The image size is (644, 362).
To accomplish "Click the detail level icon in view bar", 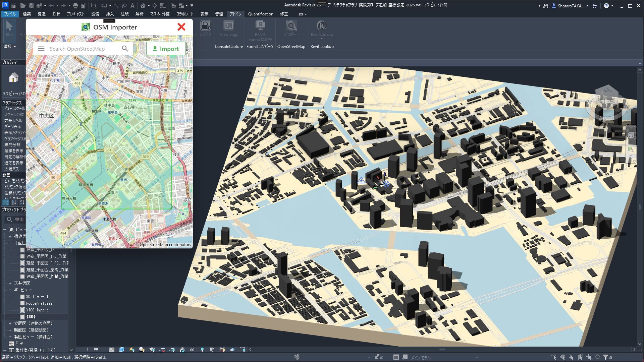I will (x=112, y=350).
